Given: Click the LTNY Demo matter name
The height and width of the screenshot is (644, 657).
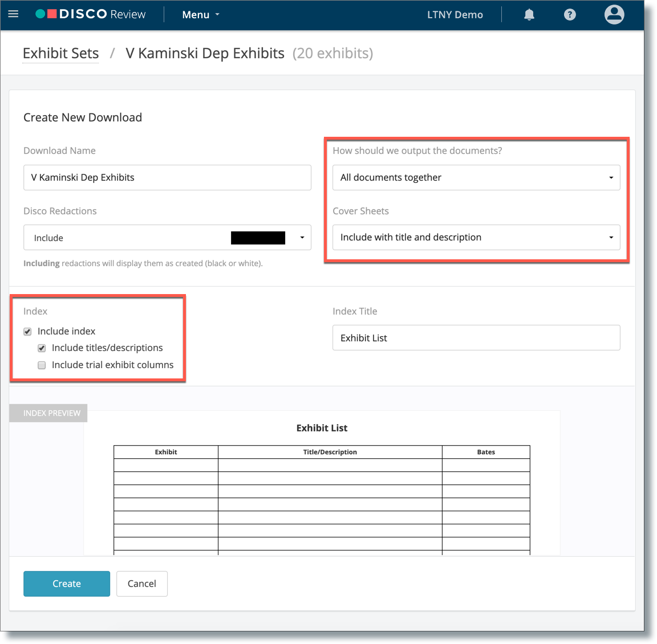Looking at the screenshot, I should [x=455, y=15].
